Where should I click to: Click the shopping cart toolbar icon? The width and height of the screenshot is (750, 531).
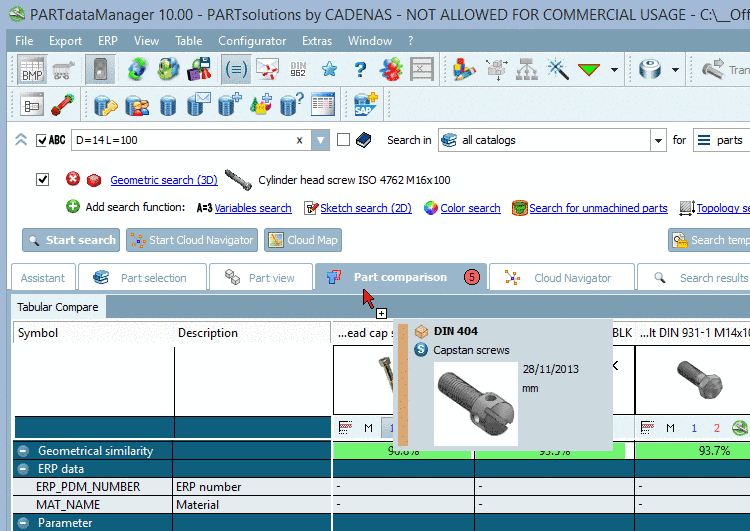(63, 70)
